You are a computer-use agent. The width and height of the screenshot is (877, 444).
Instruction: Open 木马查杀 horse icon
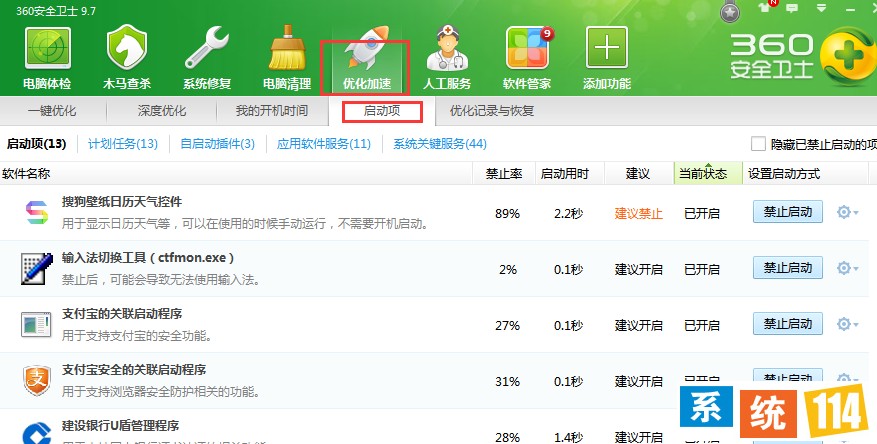coord(127,49)
